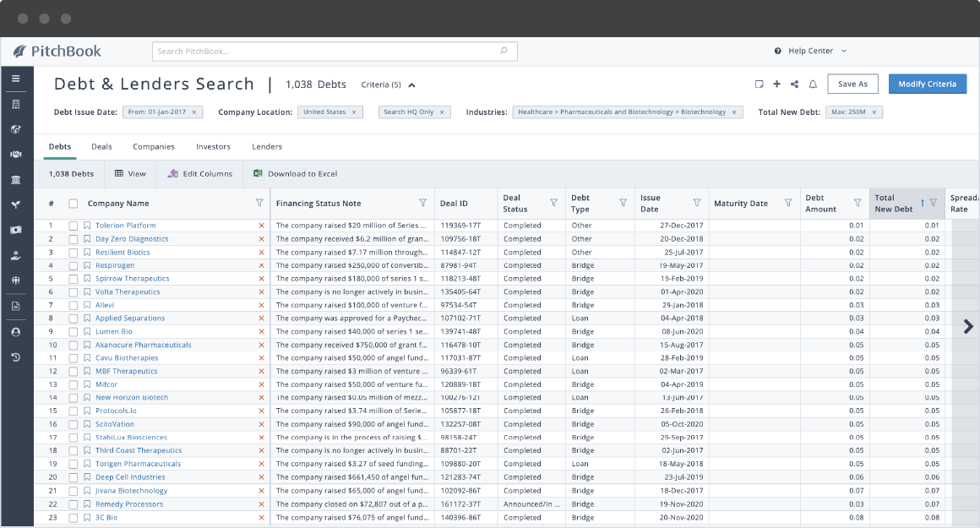Show more columns with right arrow
Viewport: 980px width, 528px height.
point(968,326)
